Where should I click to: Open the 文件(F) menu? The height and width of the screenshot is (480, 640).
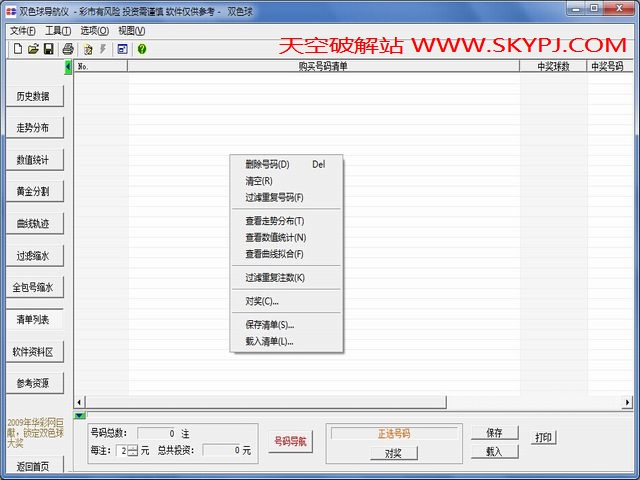[x=22, y=31]
